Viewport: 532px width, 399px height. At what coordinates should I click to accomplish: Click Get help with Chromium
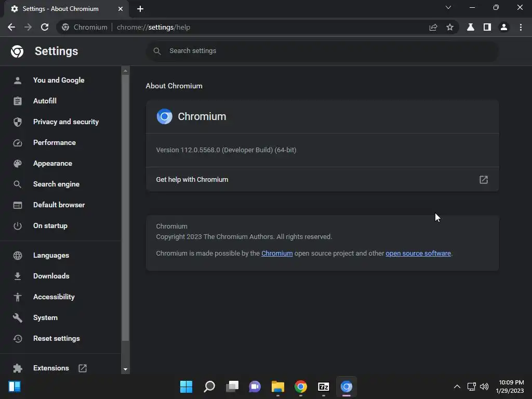[x=322, y=179]
